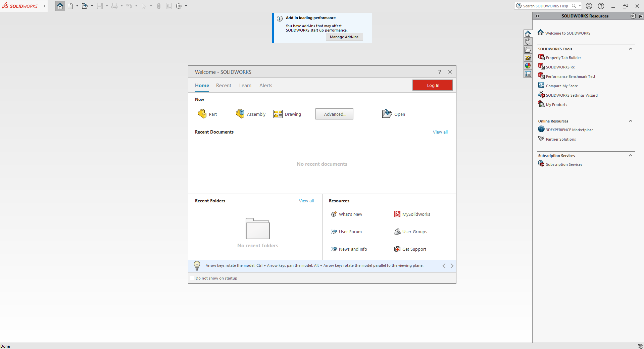Click the Rebuild traffic light icon
644x349 pixels.
pyautogui.click(x=159, y=6)
